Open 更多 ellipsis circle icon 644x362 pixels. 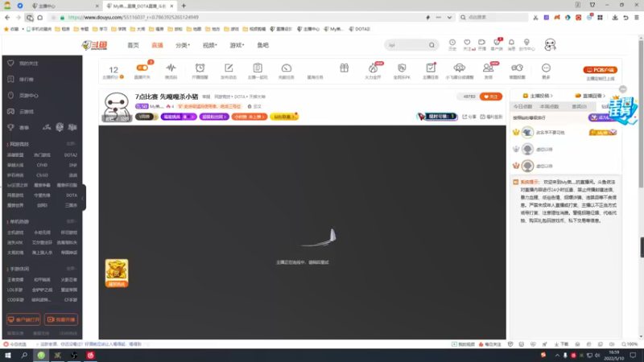tap(546, 68)
